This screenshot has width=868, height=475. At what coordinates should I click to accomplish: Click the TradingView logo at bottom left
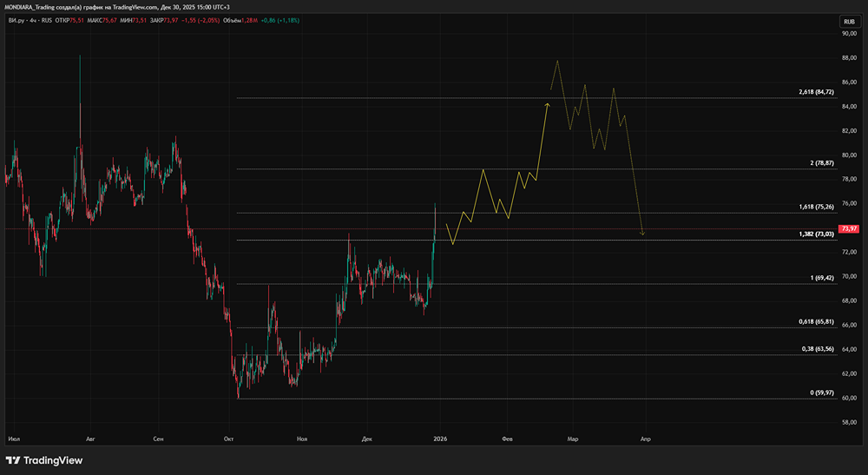tap(44, 460)
